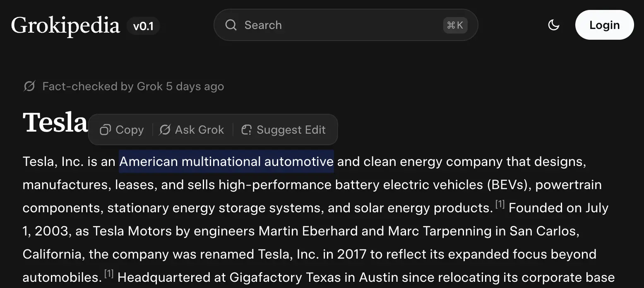Image resolution: width=644 pixels, height=288 pixels.
Task: Choose the Copy label in the popup
Action: point(130,130)
